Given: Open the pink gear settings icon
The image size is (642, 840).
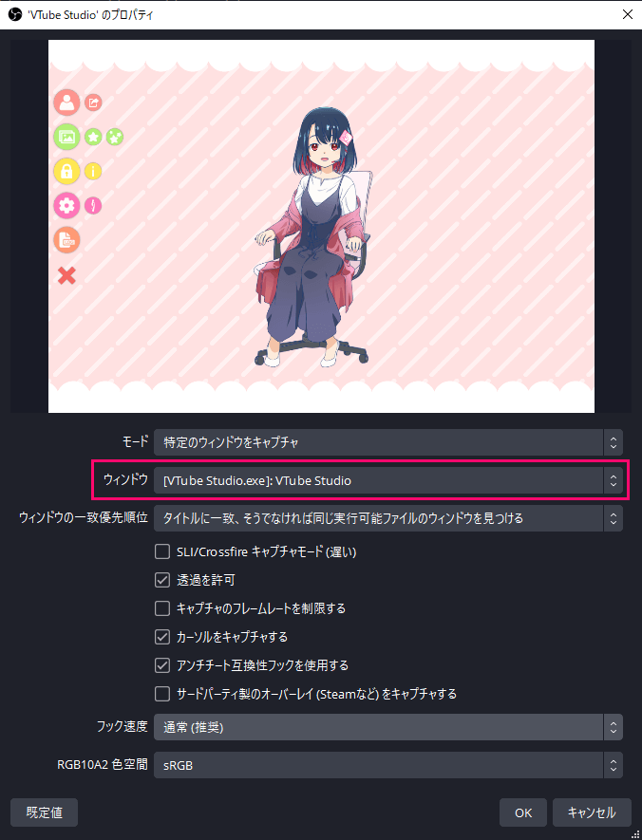Looking at the screenshot, I should tap(66, 206).
